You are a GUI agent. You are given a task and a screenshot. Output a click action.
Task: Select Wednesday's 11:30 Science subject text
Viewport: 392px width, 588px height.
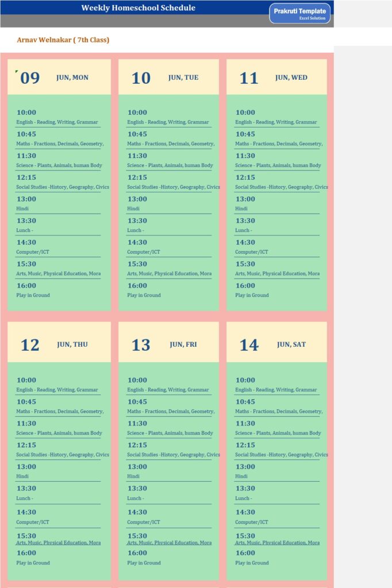(x=278, y=165)
